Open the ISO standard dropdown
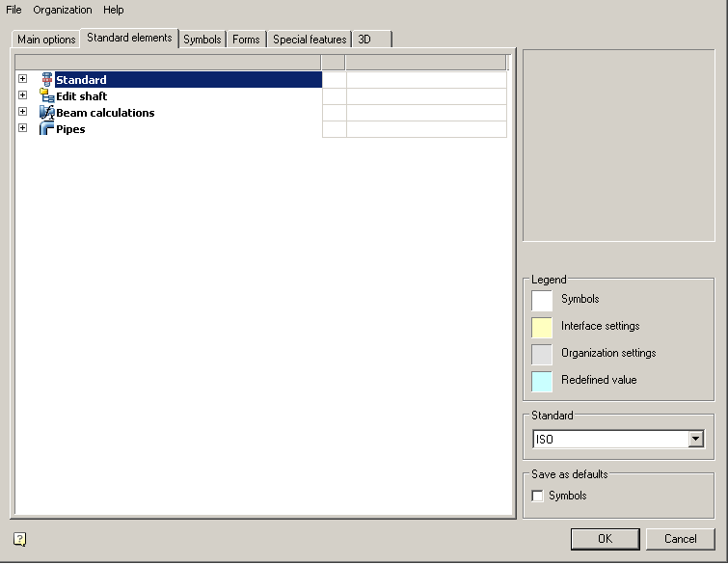Viewport: 728px width, 564px height. (695, 439)
